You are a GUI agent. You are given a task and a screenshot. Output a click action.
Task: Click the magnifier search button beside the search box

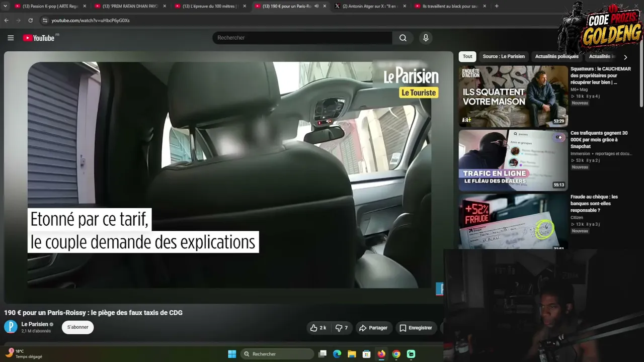pyautogui.click(x=403, y=38)
